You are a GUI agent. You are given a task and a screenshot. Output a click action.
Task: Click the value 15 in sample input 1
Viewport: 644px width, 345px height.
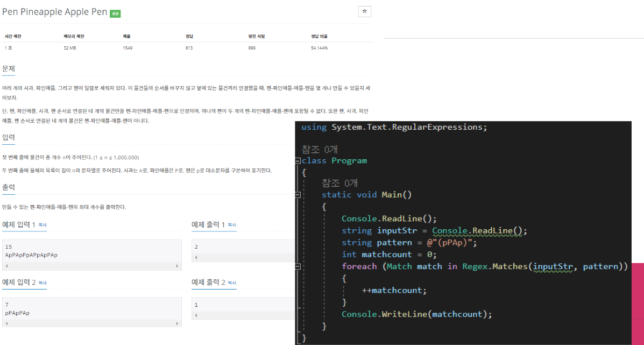click(8, 247)
